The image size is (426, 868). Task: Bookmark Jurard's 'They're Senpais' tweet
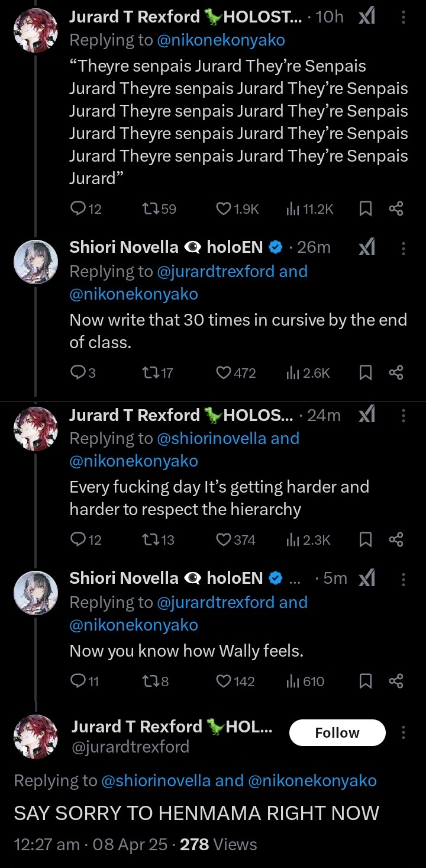click(x=366, y=208)
